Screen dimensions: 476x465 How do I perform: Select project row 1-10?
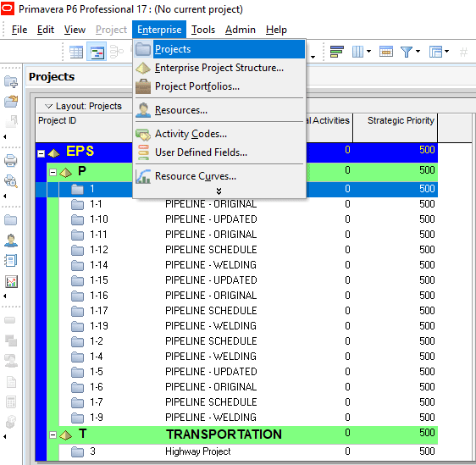[248, 219]
